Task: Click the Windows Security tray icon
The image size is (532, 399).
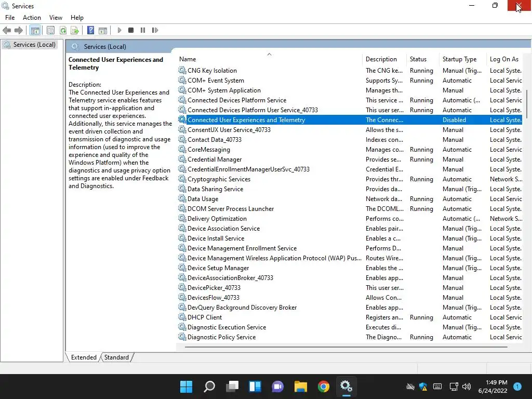Action: 423,387
